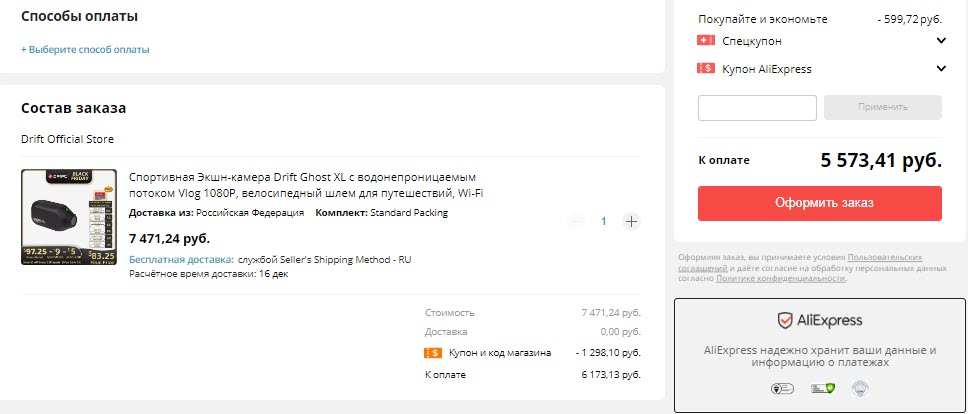968x414 pixels.
Task: Focus the promo code input field
Action: (x=757, y=107)
